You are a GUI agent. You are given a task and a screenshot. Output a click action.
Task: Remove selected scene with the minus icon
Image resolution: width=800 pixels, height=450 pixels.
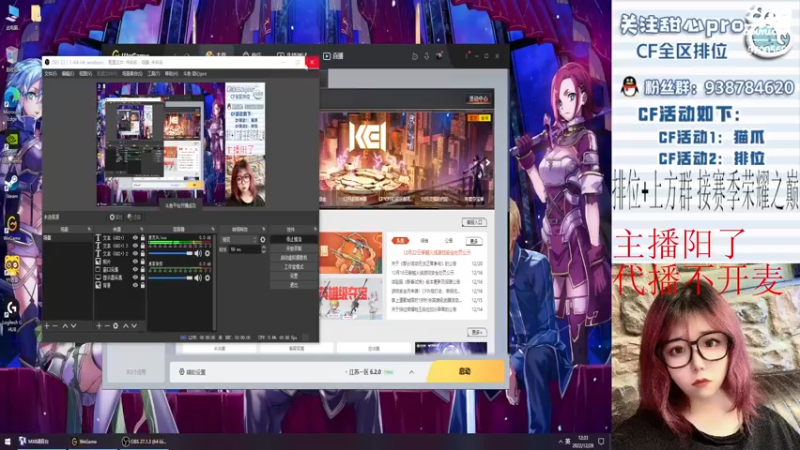(55, 326)
